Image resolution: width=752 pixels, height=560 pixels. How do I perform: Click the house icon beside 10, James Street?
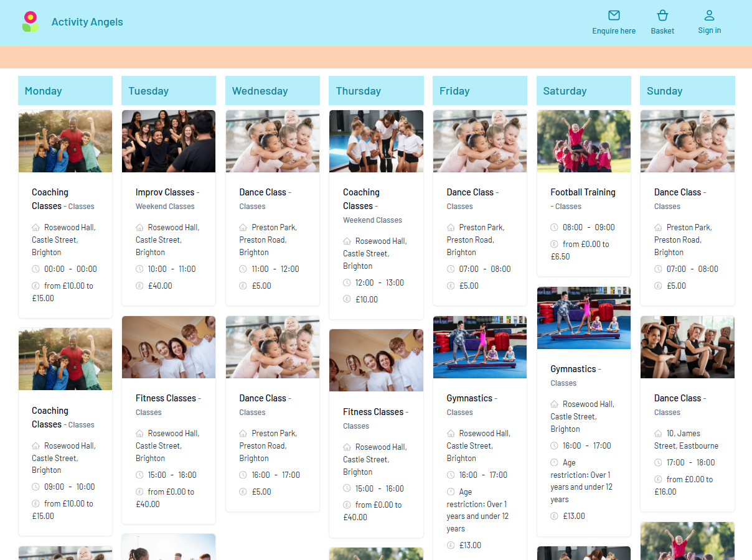(658, 433)
